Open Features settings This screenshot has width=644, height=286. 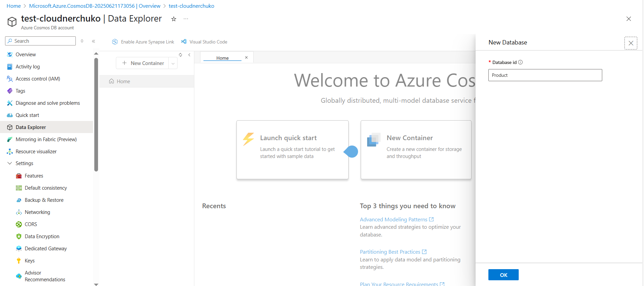[34, 176]
